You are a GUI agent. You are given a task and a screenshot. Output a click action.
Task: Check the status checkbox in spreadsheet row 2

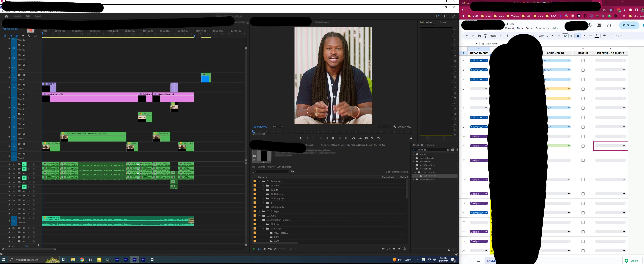[583, 61]
